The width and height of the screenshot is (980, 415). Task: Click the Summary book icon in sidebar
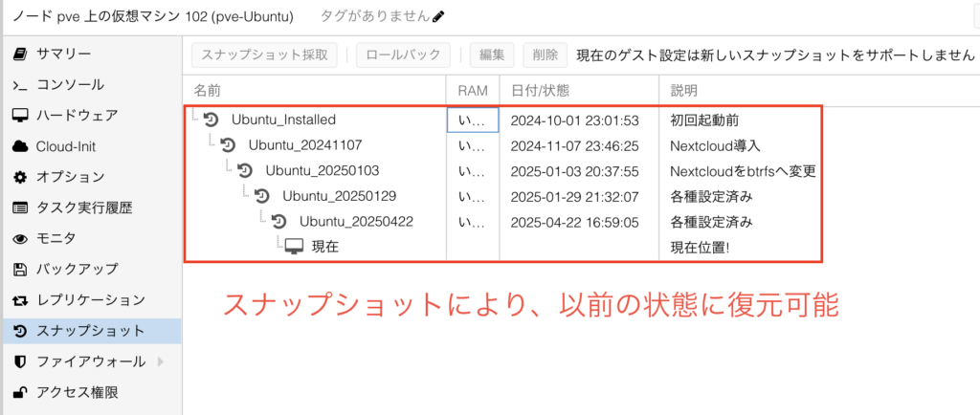click(x=19, y=54)
